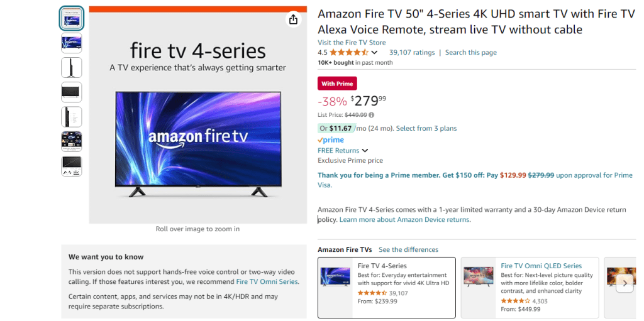Click Search this page link
This screenshot has height=321, width=644.
point(470,53)
